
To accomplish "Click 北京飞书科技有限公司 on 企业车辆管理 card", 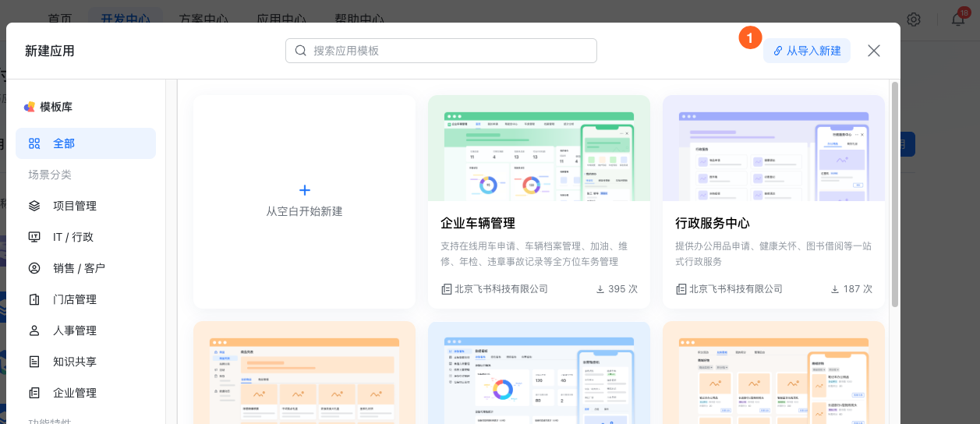I will click(501, 289).
